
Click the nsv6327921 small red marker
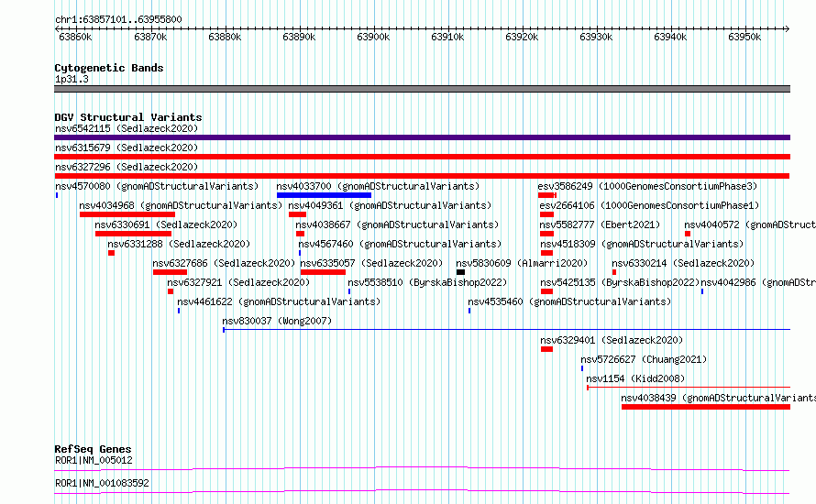[x=171, y=291]
